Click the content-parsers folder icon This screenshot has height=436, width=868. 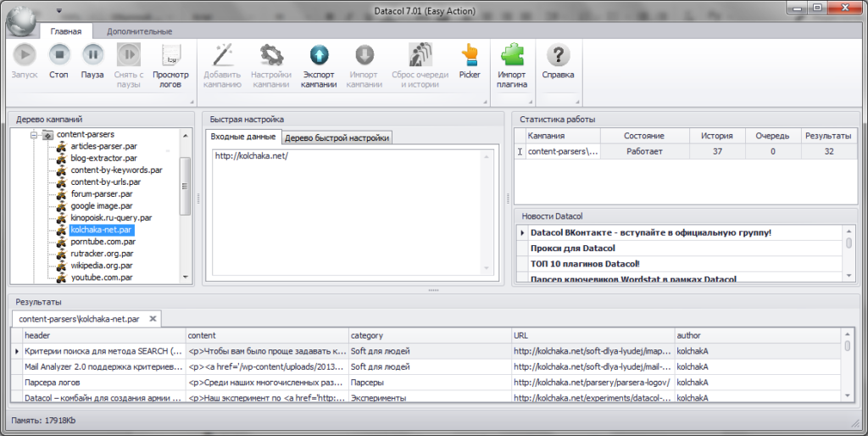coord(47,135)
